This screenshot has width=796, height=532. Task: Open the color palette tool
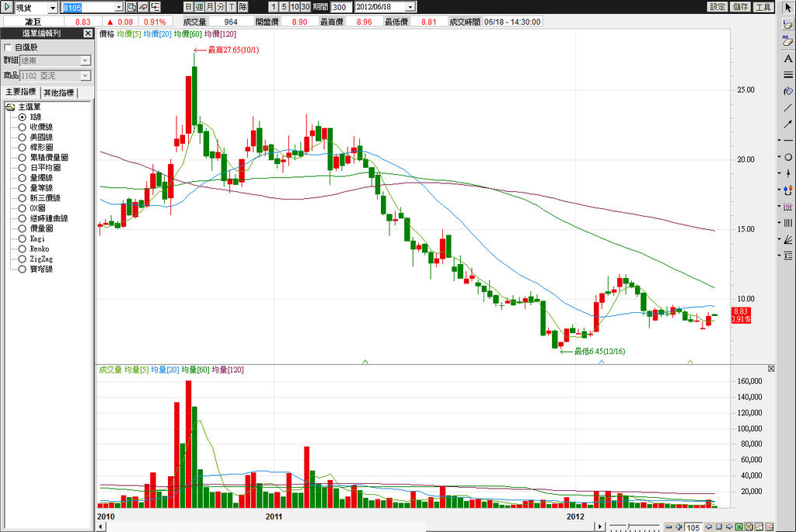788,92
